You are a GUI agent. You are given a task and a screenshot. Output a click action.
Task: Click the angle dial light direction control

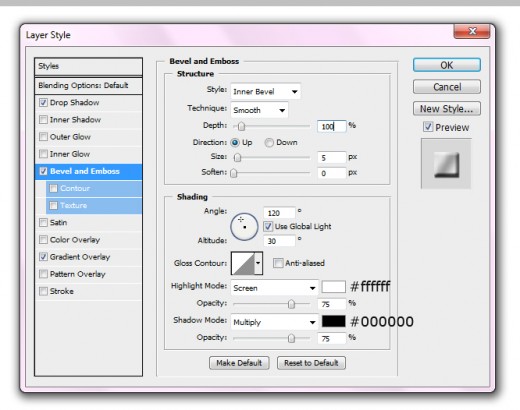tap(244, 227)
